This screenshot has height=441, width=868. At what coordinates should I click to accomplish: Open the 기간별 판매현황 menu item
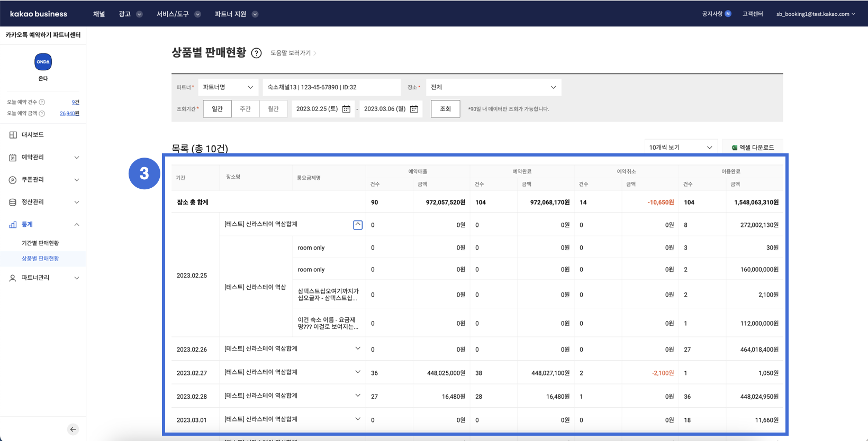[x=40, y=243]
